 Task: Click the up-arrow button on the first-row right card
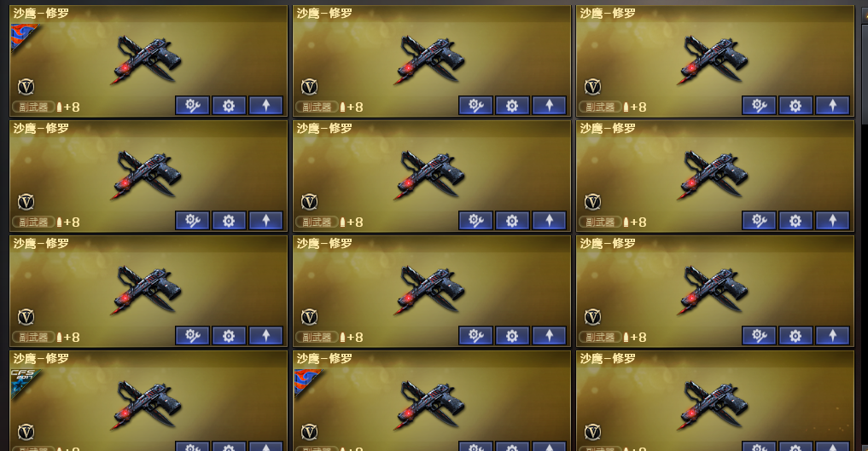(832, 106)
